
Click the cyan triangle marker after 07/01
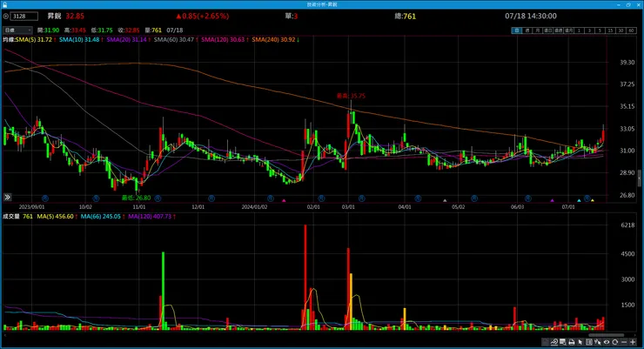click(x=579, y=200)
